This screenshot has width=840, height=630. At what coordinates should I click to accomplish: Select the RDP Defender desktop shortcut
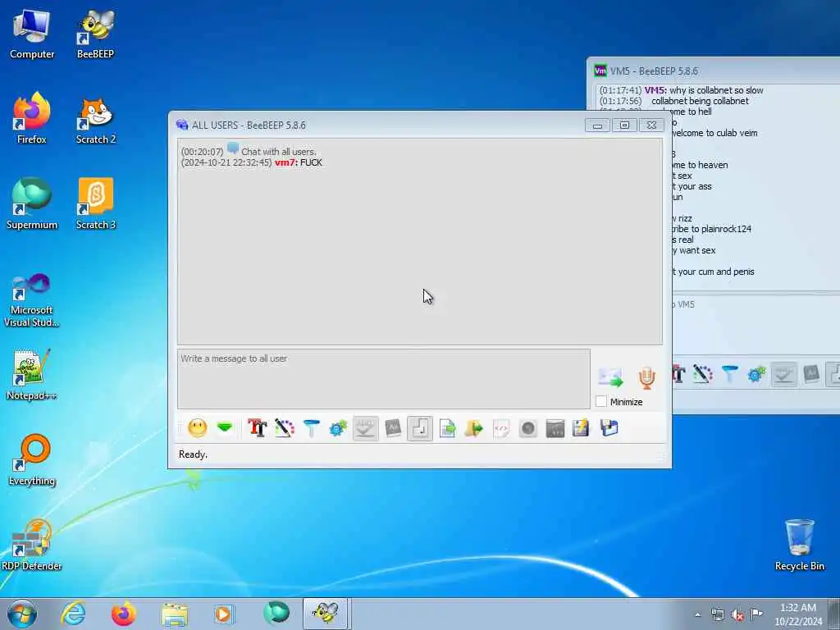[x=32, y=546]
